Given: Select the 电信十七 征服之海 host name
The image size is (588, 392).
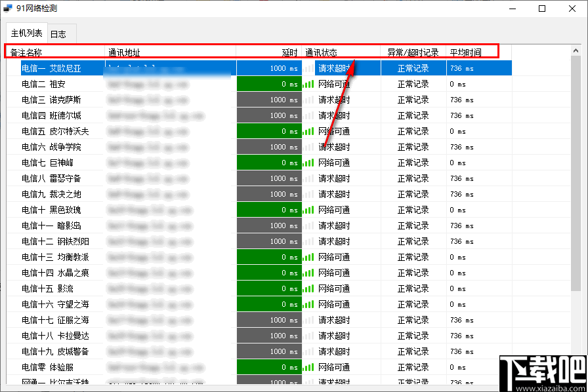Looking at the screenshot, I should pyautogui.click(x=55, y=320).
